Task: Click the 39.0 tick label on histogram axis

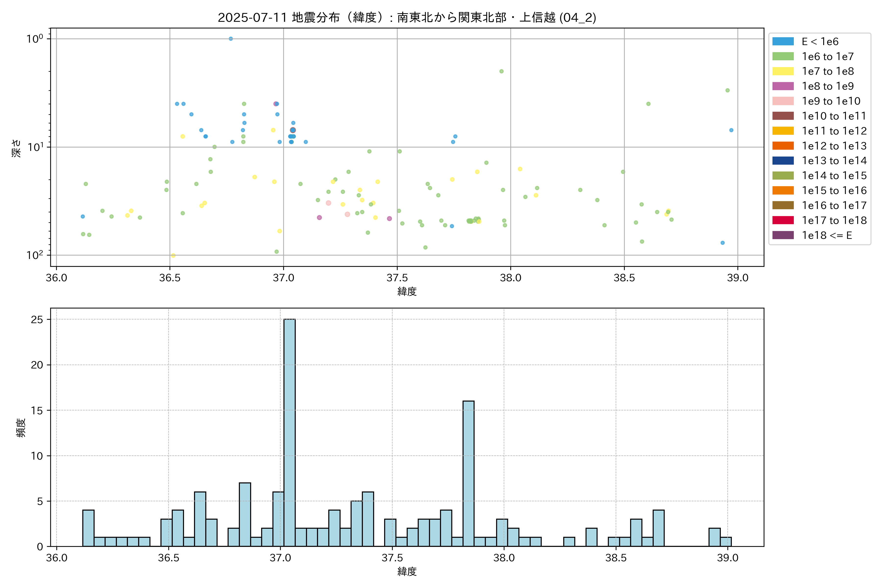Action: (x=727, y=558)
